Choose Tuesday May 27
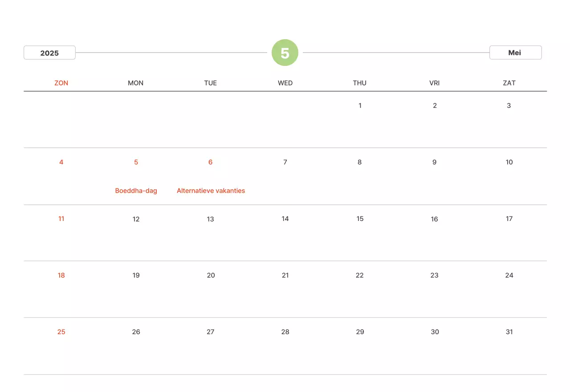The image size is (570, 392). pos(211,332)
